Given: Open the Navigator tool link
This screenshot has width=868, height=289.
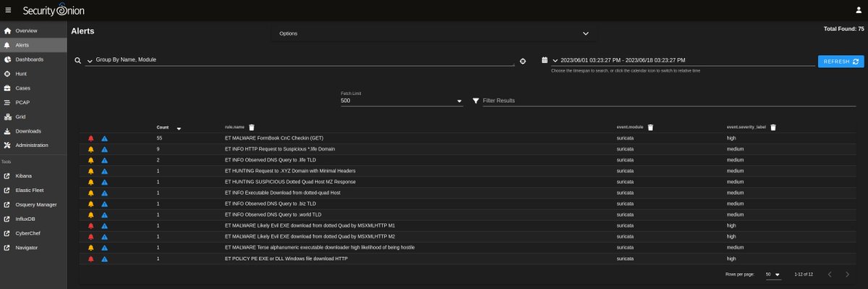Looking at the screenshot, I should point(33,248).
